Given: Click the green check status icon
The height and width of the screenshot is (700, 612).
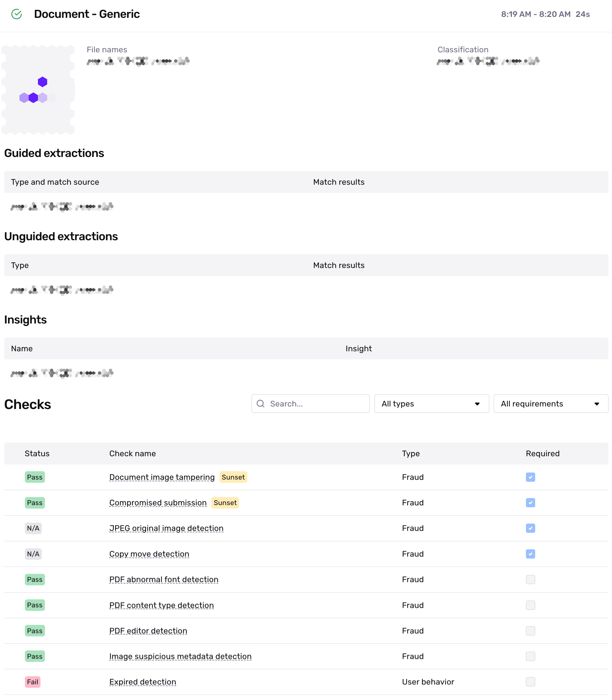Looking at the screenshot, I should coord(16,14).
